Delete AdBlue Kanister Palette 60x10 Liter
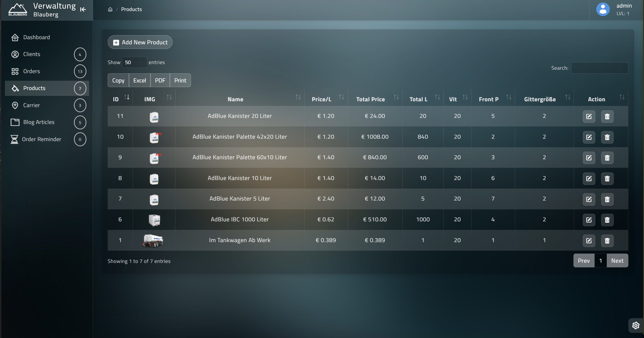This screenshot has height=338, width=644. [607, 158]
